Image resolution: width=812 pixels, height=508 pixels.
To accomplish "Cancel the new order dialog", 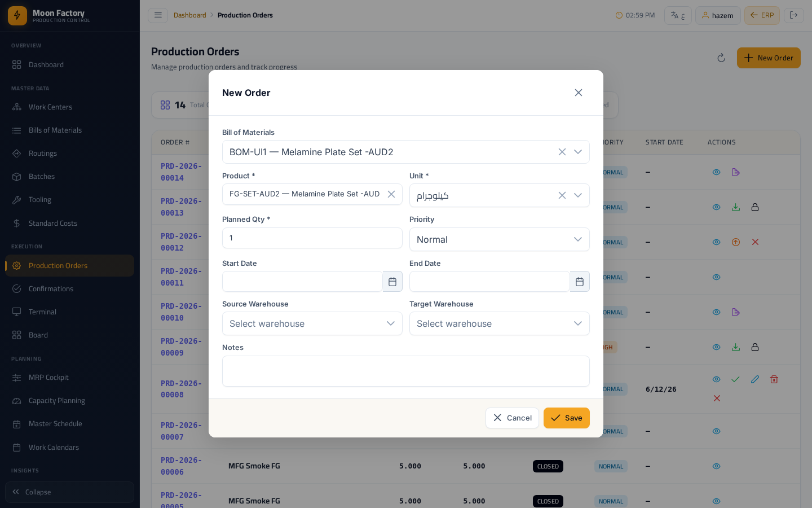I will tap(512, 418).
